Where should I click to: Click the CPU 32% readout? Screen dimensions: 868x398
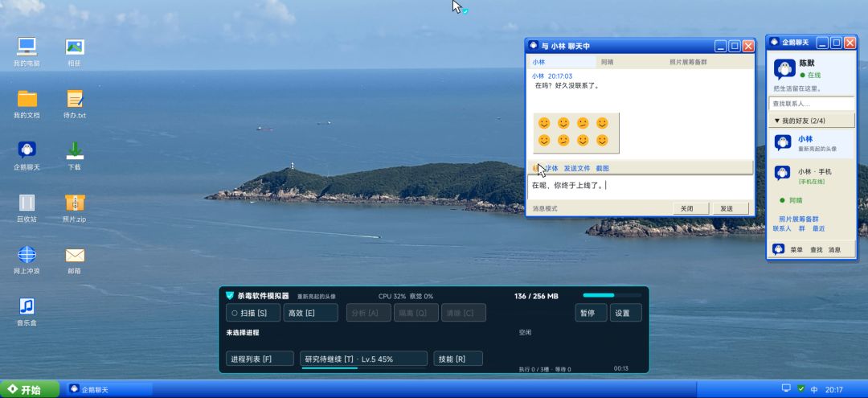tap(392, 296)
